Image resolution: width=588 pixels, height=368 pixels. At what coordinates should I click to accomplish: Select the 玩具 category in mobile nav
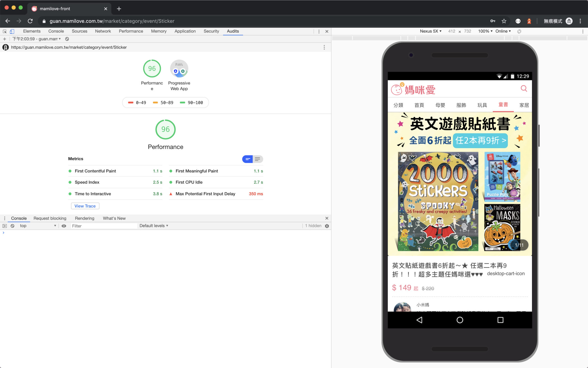pos(482,105)
